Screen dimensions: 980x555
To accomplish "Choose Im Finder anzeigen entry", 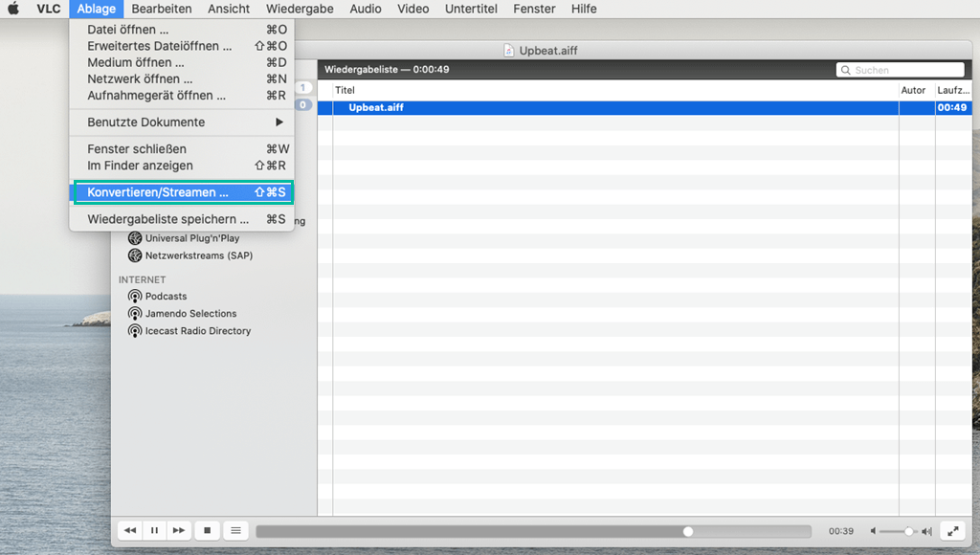I will [x=182, y=166].
